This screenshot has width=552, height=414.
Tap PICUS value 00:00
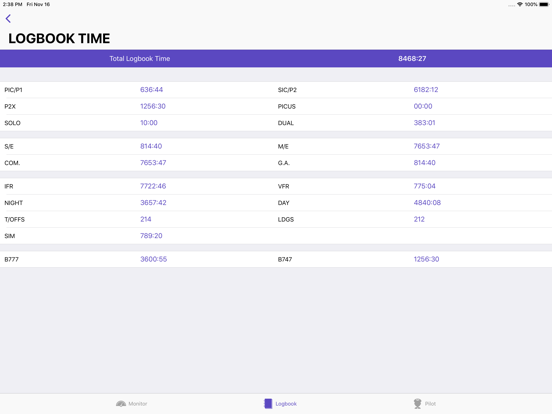(423, 106)
